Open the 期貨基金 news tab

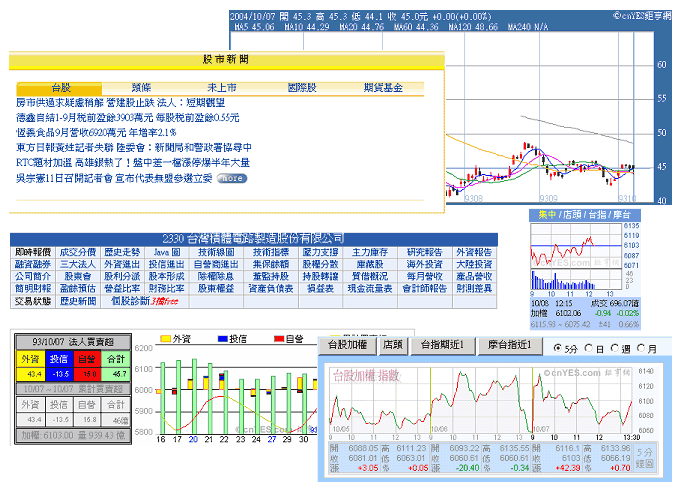click(383, 88)
